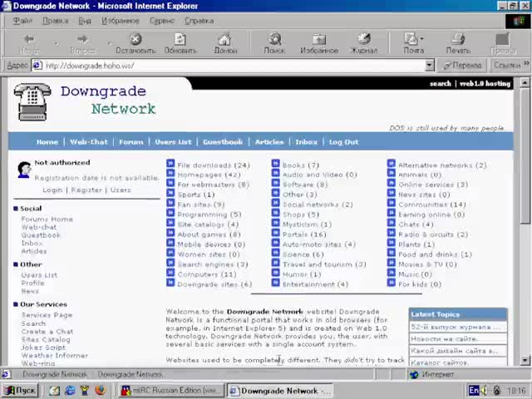Open the Mail (Почта) button dropdown arrow
Screen dimensions: 532x399
(x=422, y=39)
